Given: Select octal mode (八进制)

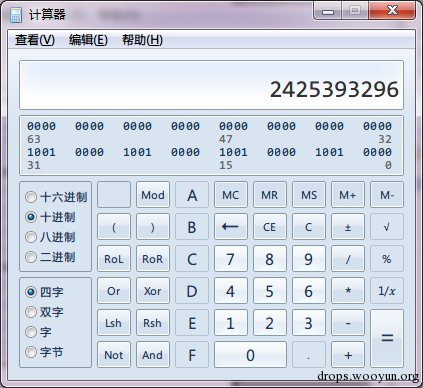Looking at the screenshot, I should pyautogui.click(x=50, y=237).
